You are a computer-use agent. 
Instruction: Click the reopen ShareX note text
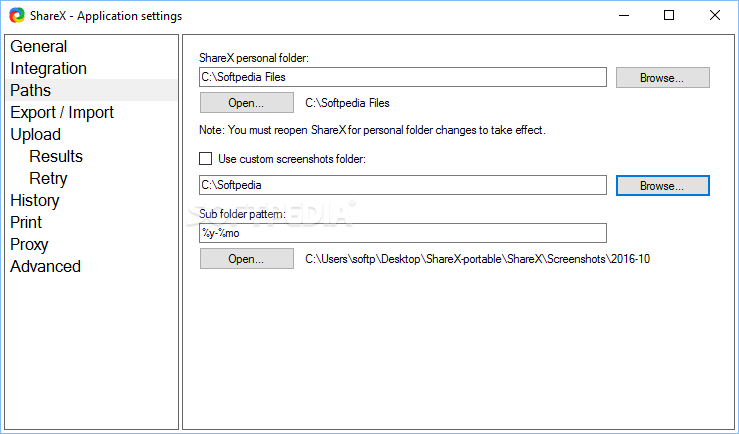click(x=372, y=130)
